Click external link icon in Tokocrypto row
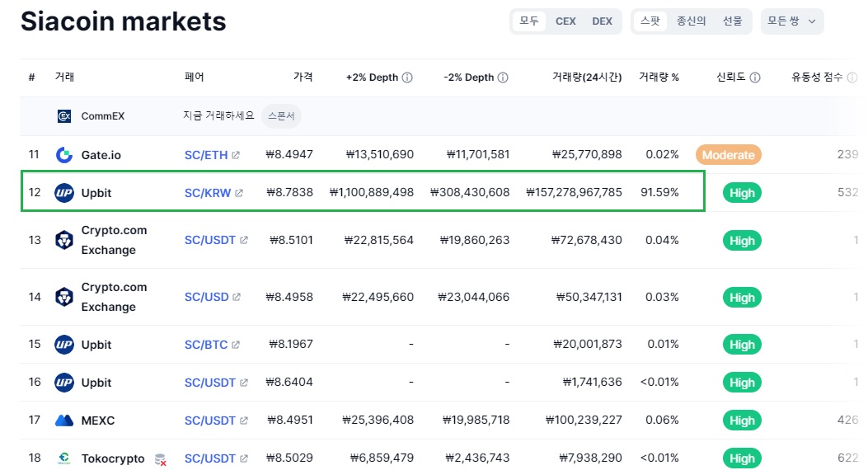Viewport: 868px width, 470px height. [x=243, y=458]
